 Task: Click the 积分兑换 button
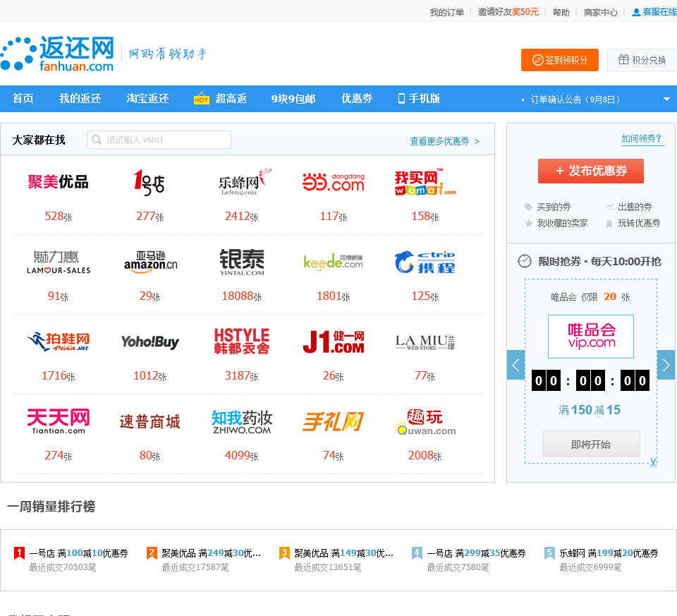pyautogui.click(x=642, y=60)
